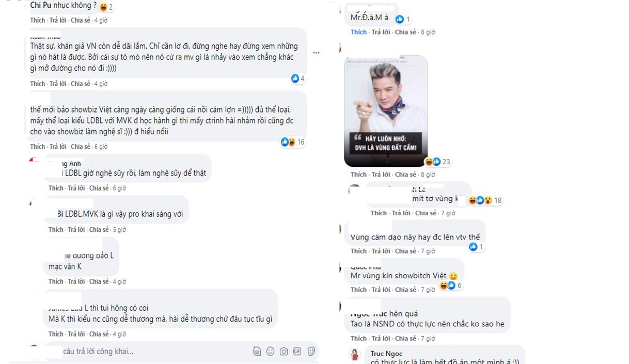Reply to the comment about VN audiences
This screenshot has width=629, height=364.
[x=58, y=84]
